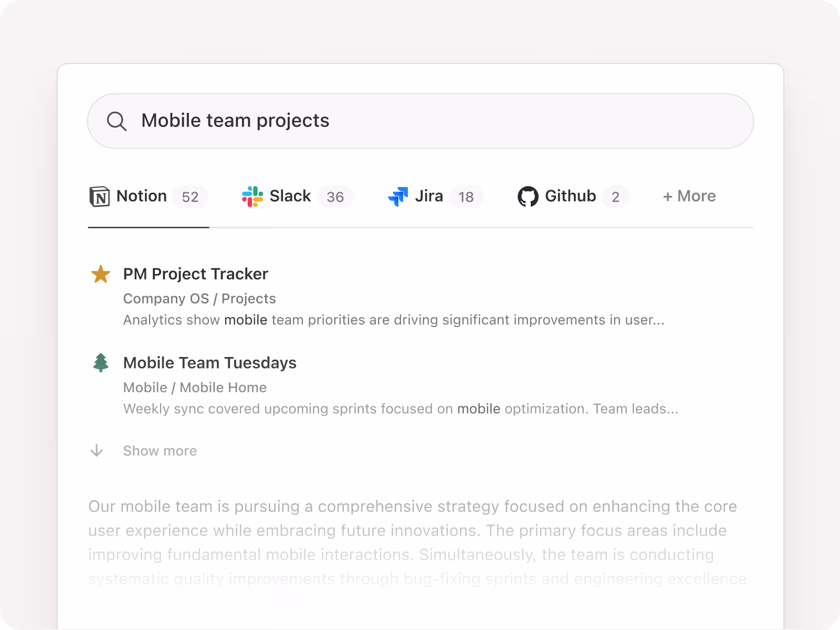Click the Github octocat icon
840x630 pixels.
point(528,197)
